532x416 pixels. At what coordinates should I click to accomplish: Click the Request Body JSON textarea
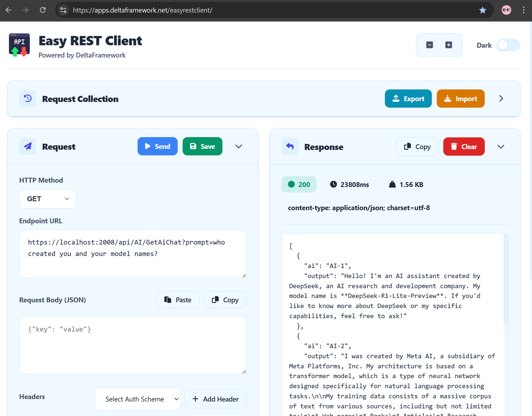coord(133,345)
